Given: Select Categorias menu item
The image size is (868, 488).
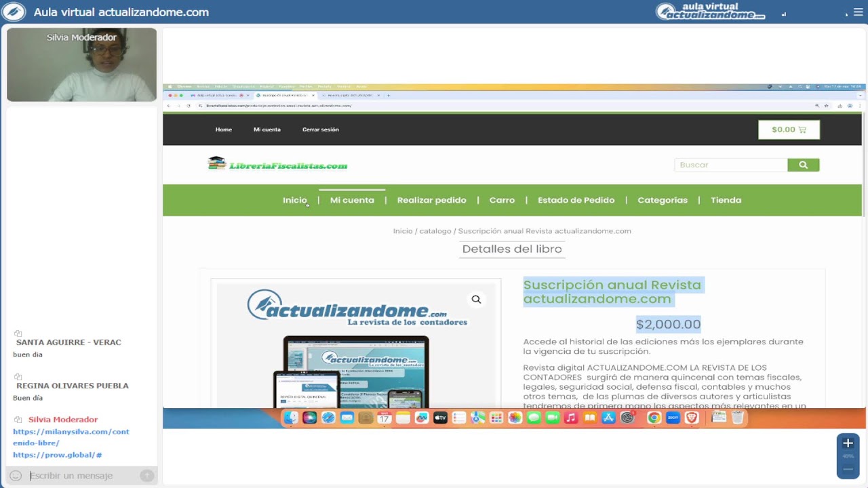Looking at the screenshot, I should pyautogui.click(x=663, y=200).
